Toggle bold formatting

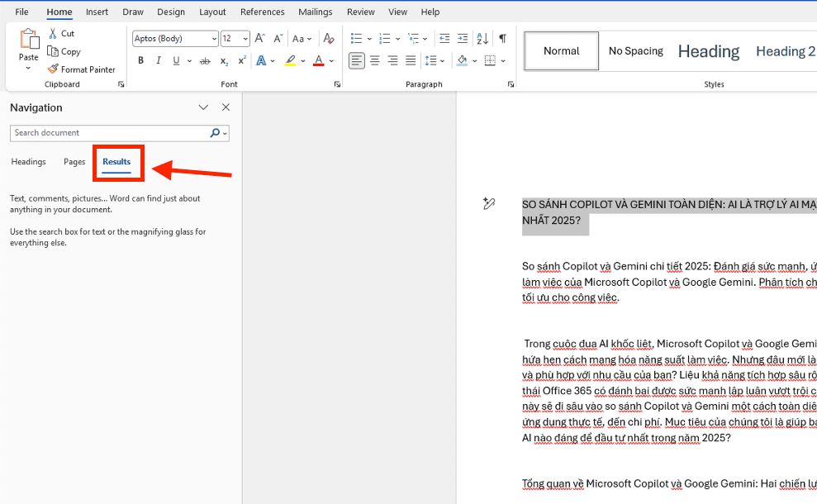click(x=141, y=60)
